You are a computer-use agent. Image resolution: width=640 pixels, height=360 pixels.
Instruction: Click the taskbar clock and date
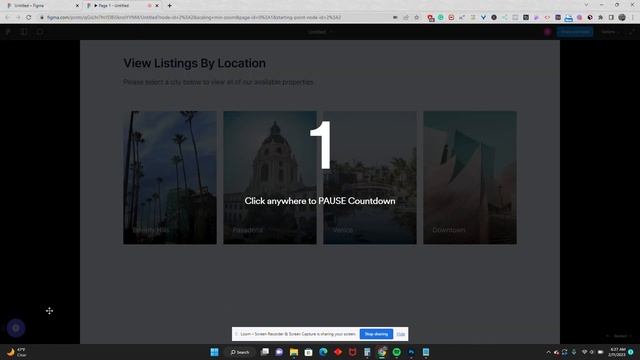617,352
